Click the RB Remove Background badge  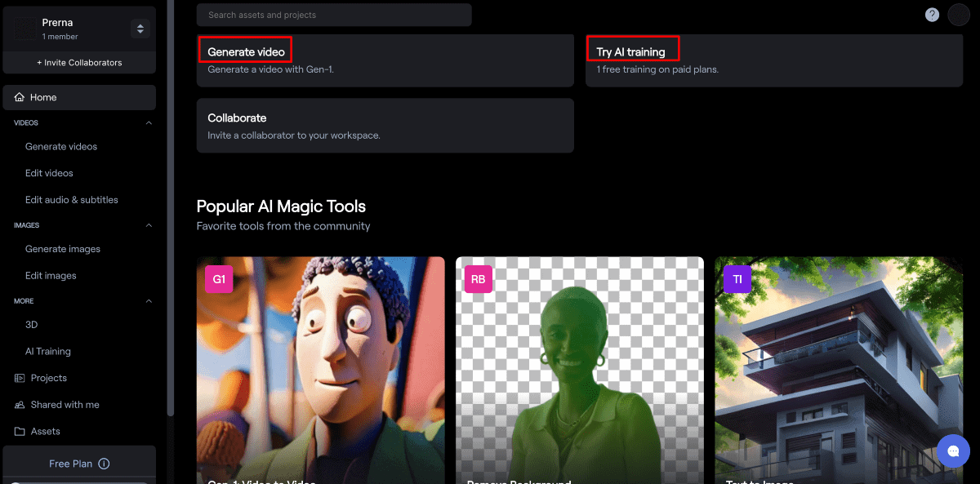pos(478,279)
